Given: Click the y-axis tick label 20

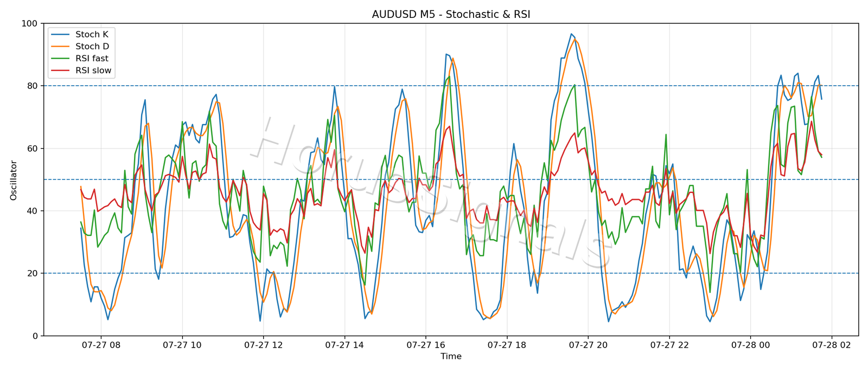Looking at the screenshot, I should (32, 273).
